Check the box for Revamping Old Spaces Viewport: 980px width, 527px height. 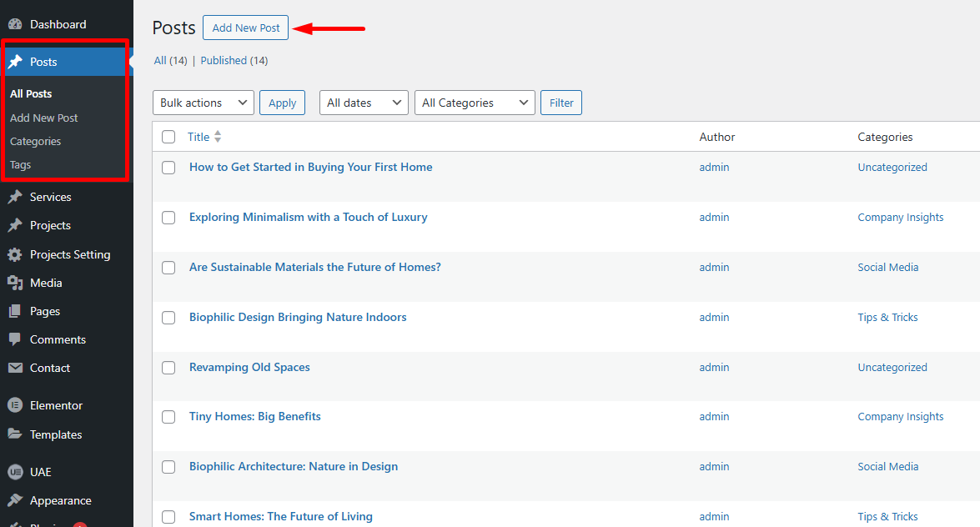pyautogui.click(x=168, y=368)
